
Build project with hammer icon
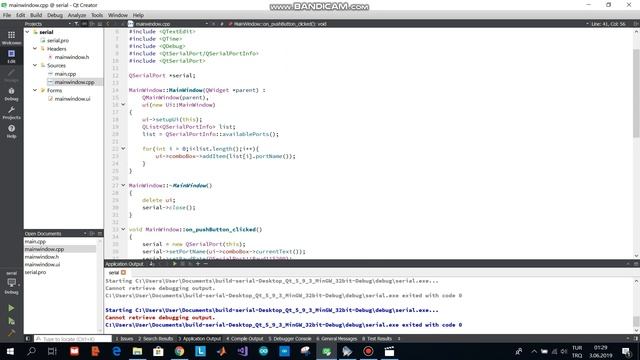coord(11,333)
